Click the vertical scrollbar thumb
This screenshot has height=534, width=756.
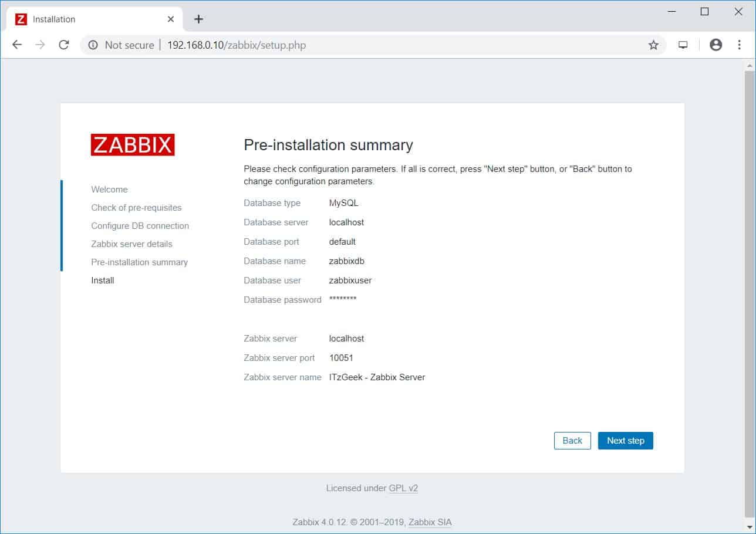click(750, 293)
